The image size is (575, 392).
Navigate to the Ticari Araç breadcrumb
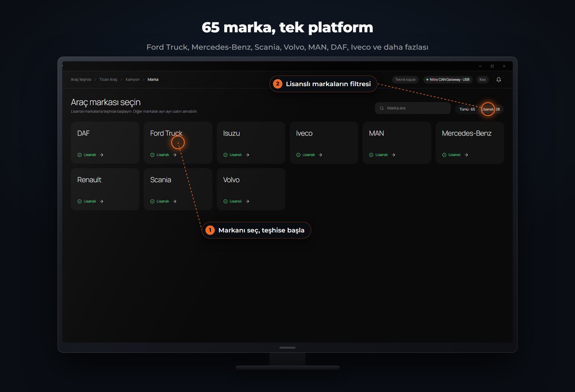tap(108, 80)
